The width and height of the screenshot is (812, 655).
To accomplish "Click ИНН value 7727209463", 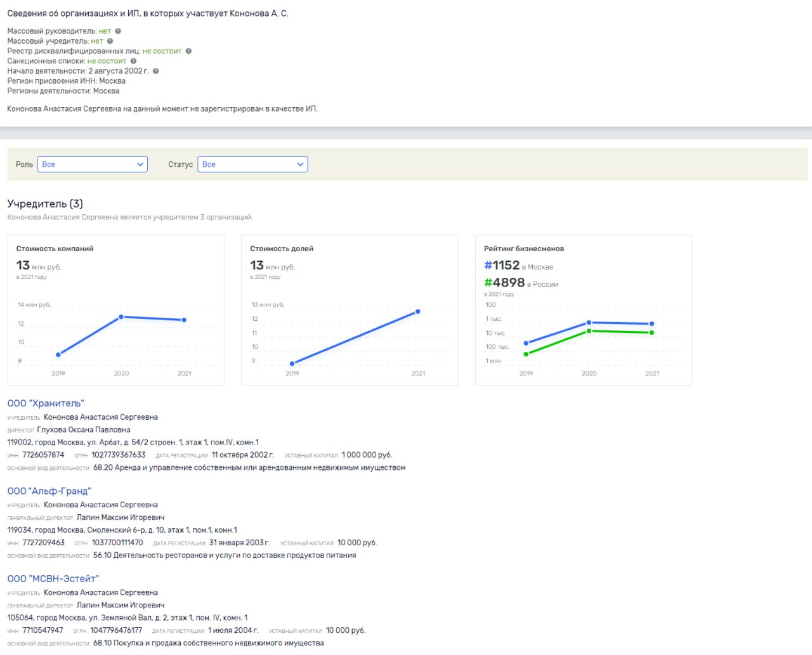I will click(44, 543).
